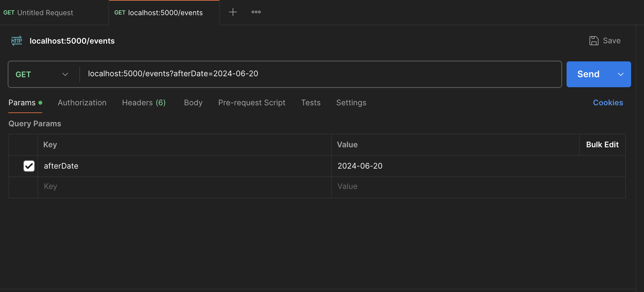Open a new tab with plus icon
644x292 pixels.
(233, 12)
